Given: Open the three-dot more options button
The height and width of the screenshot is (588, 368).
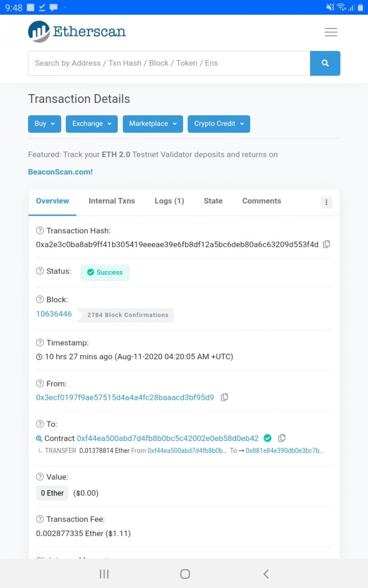Looking at the screenshot, I should pos(326,202).
